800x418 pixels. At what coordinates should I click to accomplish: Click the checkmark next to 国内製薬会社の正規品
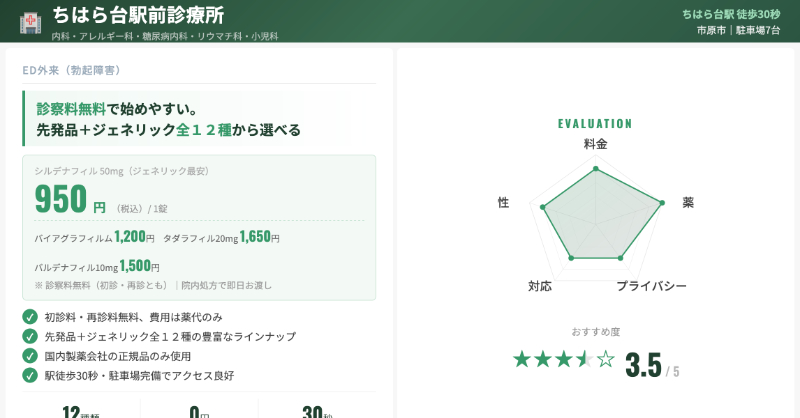tap(30, 355)
